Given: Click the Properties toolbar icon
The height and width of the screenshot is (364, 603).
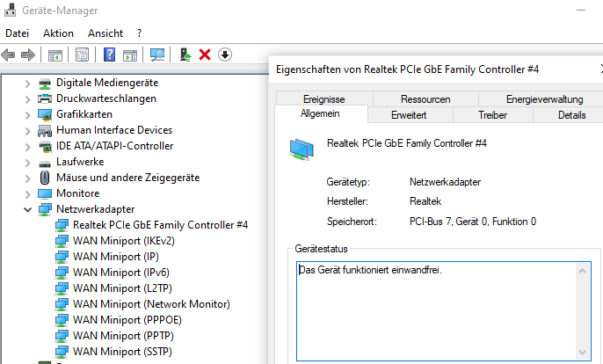Looking at the screenshot, I should tap(83, 55).
